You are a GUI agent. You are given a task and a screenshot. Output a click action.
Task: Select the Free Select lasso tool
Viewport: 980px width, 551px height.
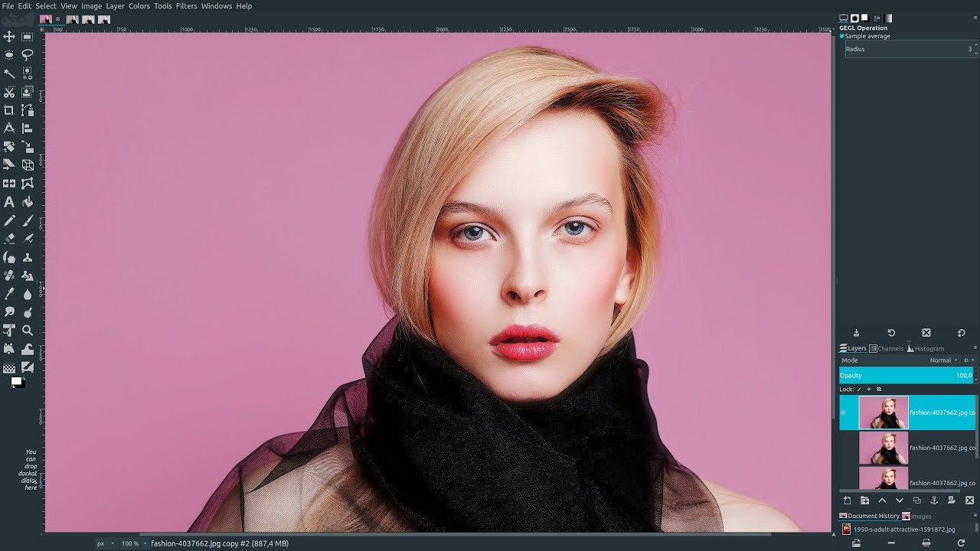coord(28,54)
